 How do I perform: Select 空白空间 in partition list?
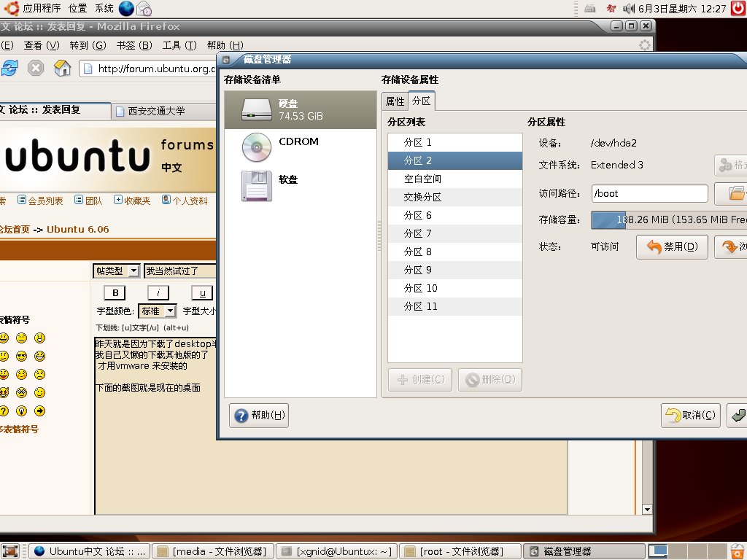coord(455,179)
